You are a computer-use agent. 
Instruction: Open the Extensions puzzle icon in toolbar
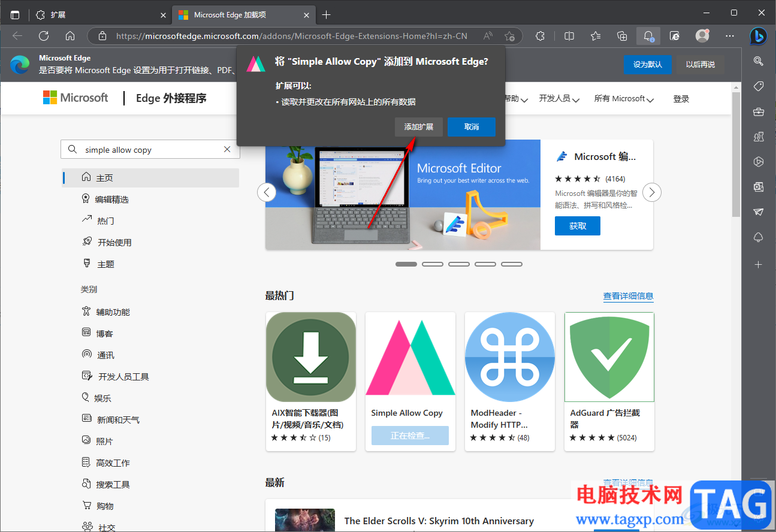click(x=540, y=36)
